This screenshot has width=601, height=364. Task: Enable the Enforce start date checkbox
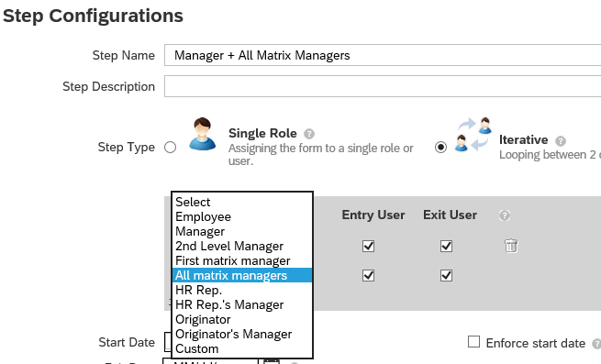coord(473,341)
